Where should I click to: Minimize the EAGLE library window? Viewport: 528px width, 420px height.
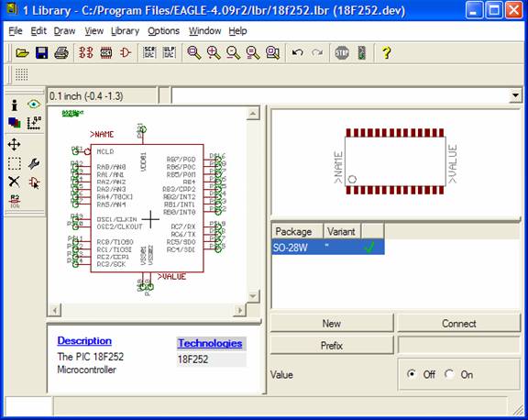[473, 10]
